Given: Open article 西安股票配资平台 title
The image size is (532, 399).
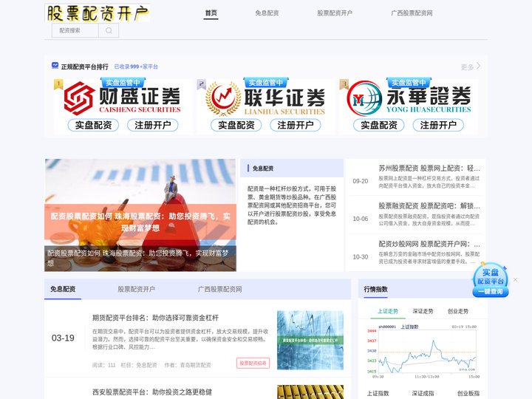Looking at the screenshot, I should [x=152, y=392].
